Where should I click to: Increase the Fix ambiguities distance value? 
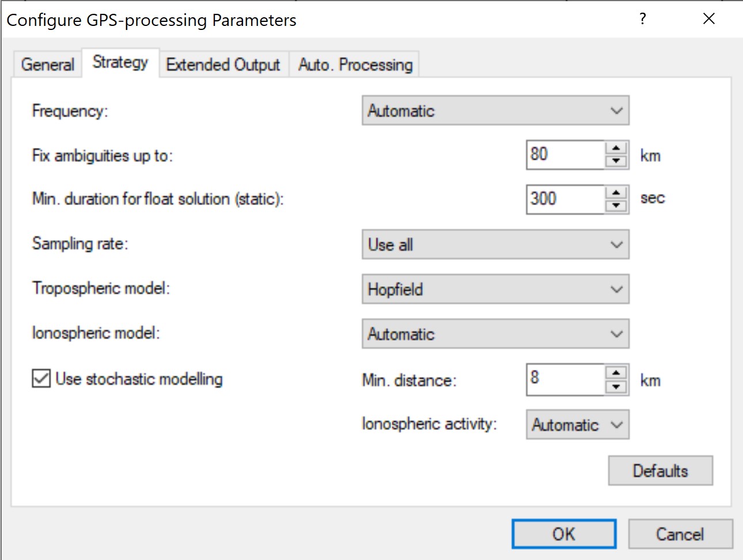pyautogui.click(x=616, y=148)
